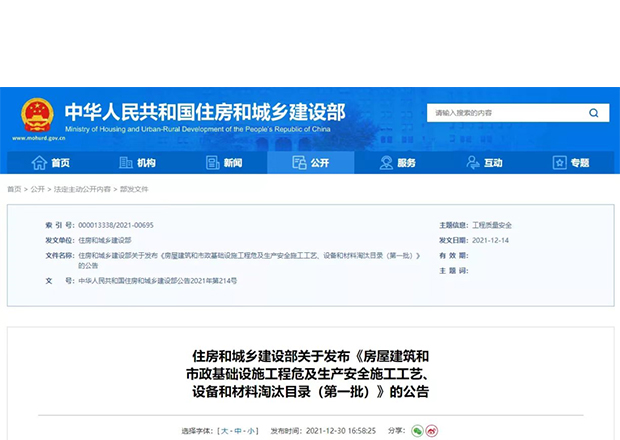Open the 机构 navigation tab
This screenshot has height=440, width=620.
click(137, 162)
